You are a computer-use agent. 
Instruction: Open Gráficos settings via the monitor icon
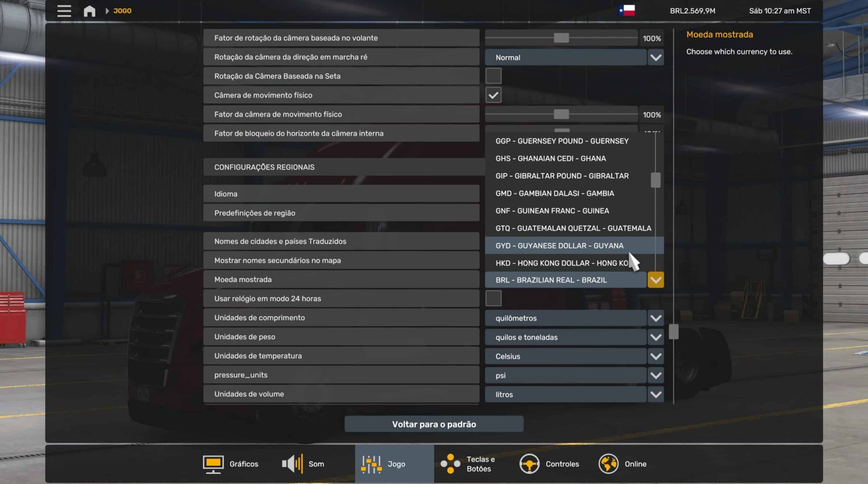click(213, 464)
